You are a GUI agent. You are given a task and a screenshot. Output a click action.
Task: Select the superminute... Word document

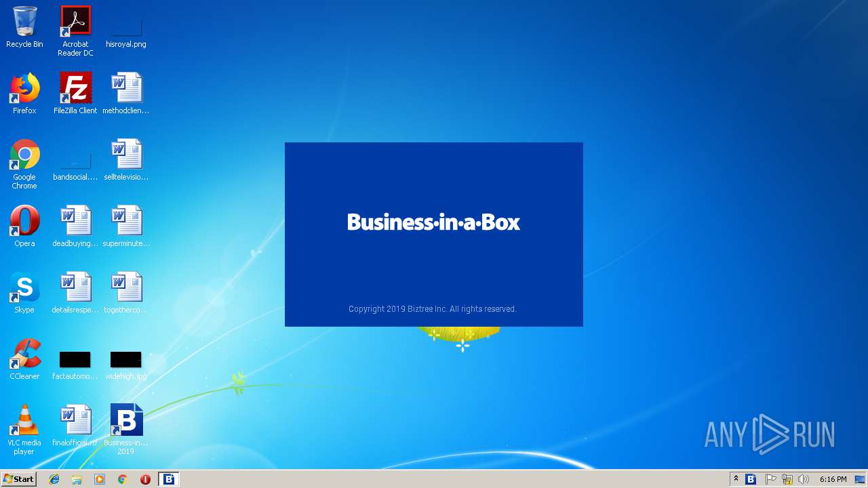(126, 226)
